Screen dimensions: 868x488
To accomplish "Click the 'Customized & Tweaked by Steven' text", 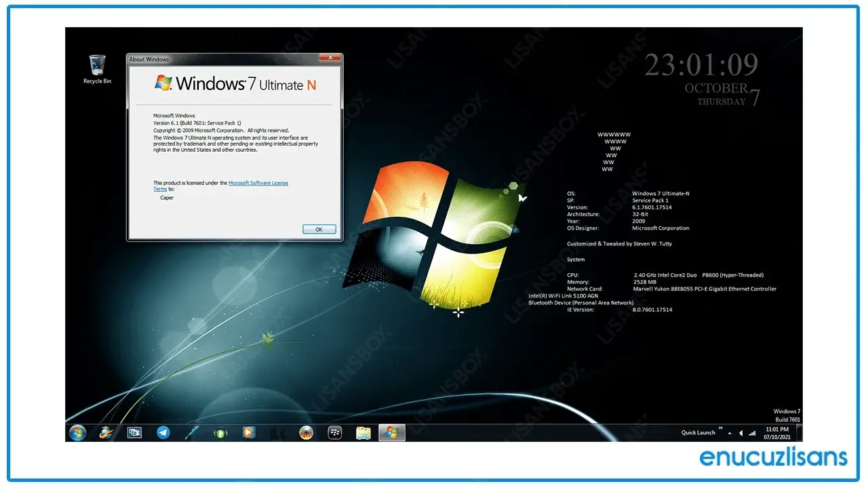I will pyautogui.click(x=620, y=243).
